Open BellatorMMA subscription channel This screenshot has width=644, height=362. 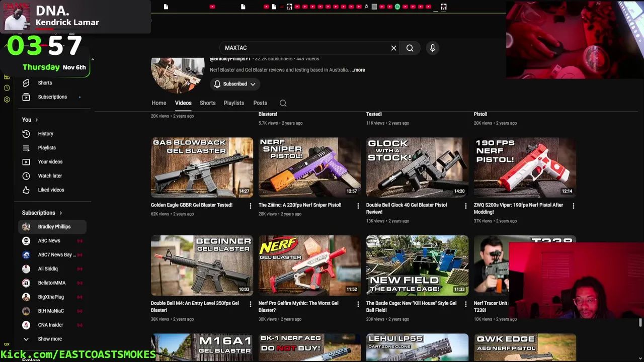52,283
